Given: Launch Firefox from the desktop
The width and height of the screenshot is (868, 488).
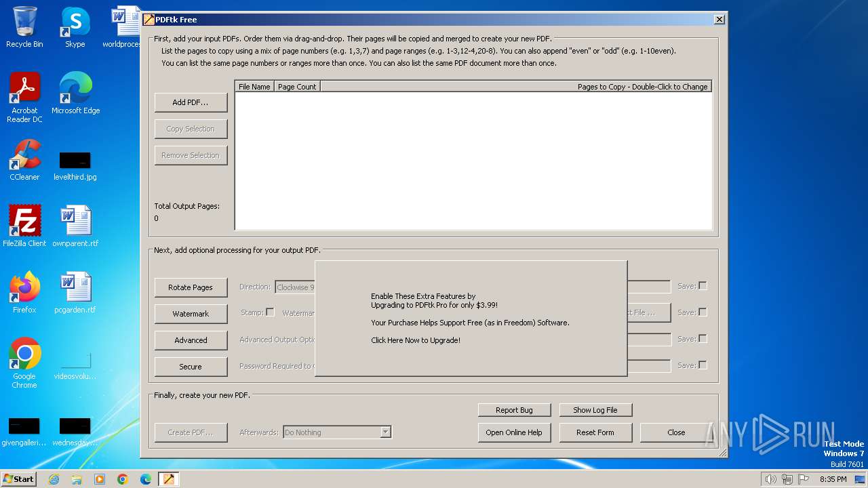Looking at the screenshot, I should [24, 292].
